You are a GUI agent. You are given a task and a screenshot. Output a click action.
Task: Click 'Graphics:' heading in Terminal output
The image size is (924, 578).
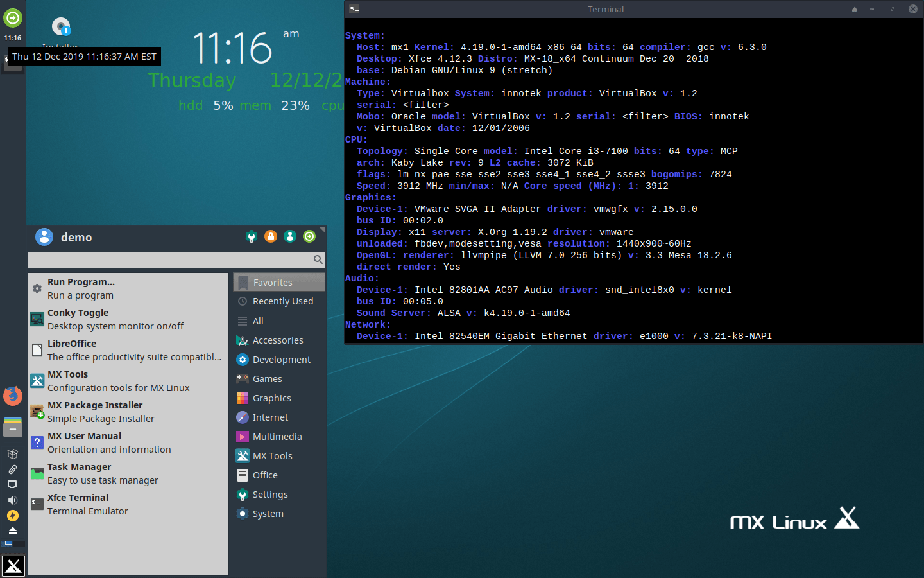coord(371,198)
